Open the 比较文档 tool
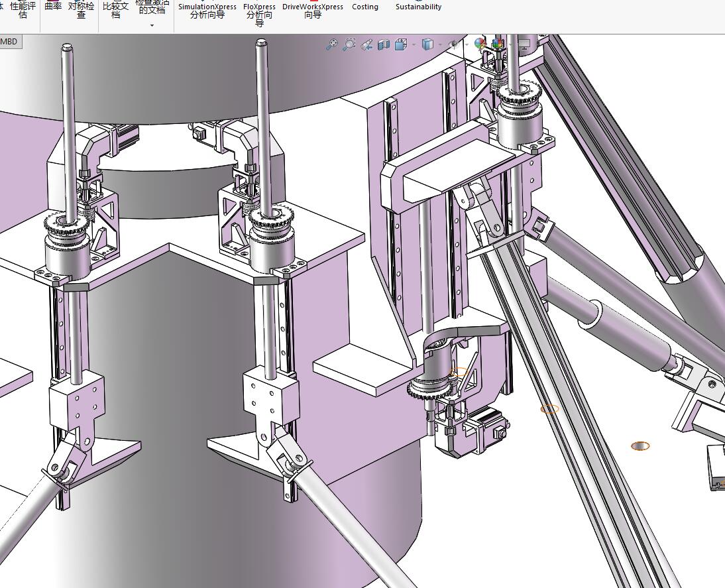Screen dimensions: 725x588 [x=115, y=9]
